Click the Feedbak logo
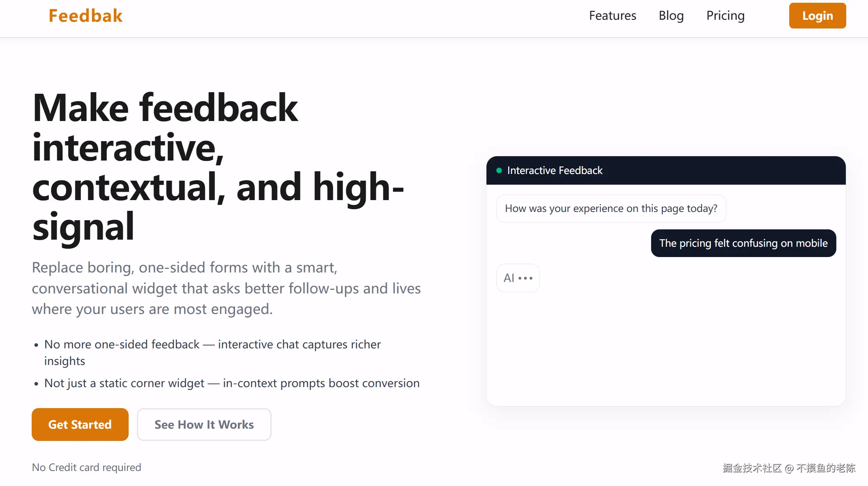868x486 pixels. point(85,16)
